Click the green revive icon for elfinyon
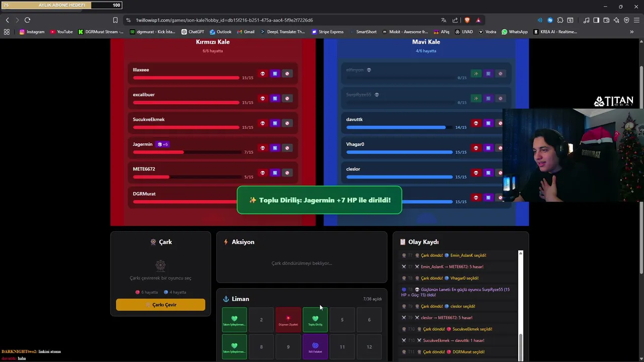644x362 pixels. (476, 73)
